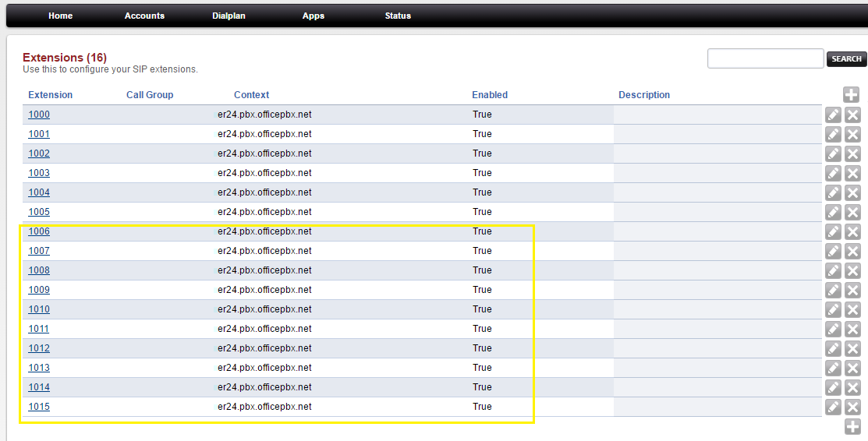The image size is (868, 441).
Task: Edit extension 1004 using the pencil icon
Action: click(x=833, y=193)
